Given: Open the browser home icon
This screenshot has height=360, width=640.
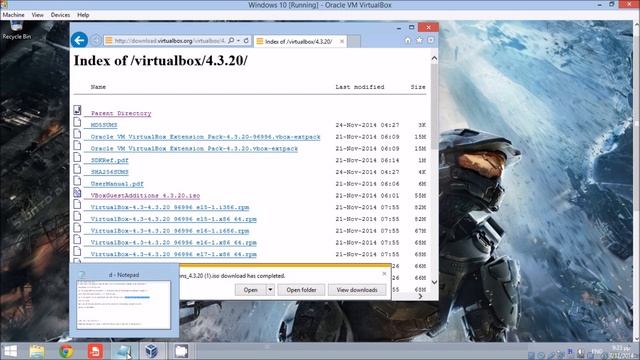Looking at the screenshot, I should (407, 40).
